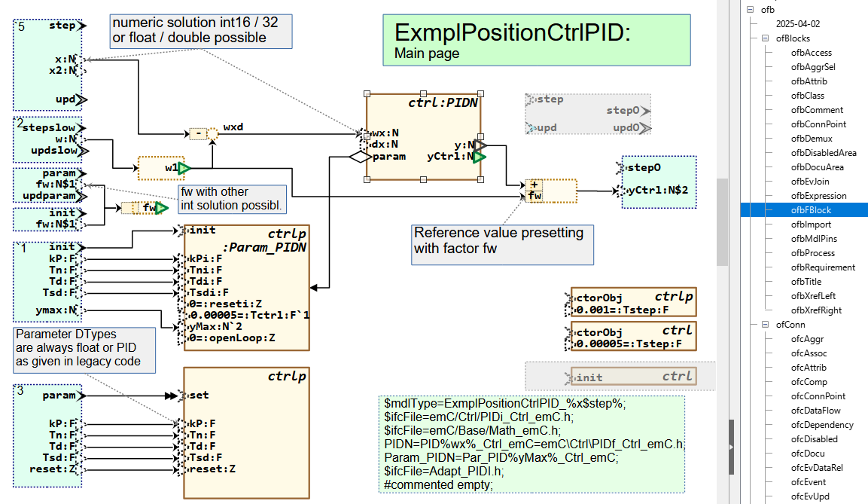
Task: Click the upd arrow pin in block 5
Action: pos(82,99)
